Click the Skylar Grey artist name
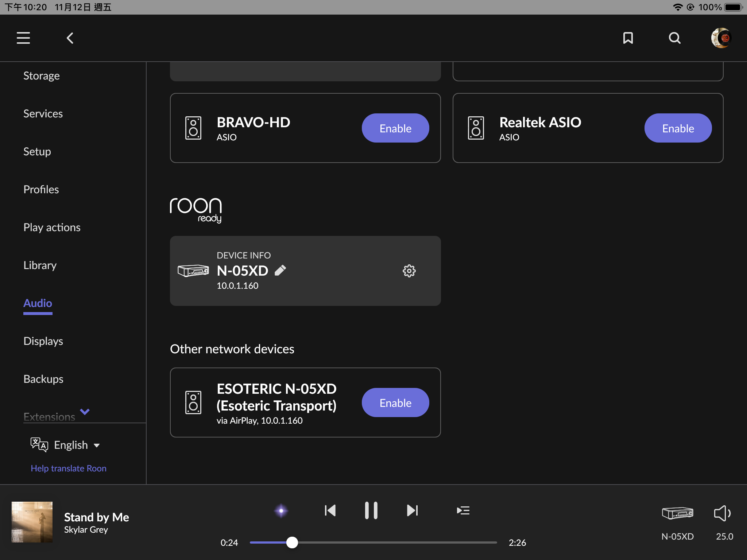Screen dimensions: 747x560 (86, 529)
